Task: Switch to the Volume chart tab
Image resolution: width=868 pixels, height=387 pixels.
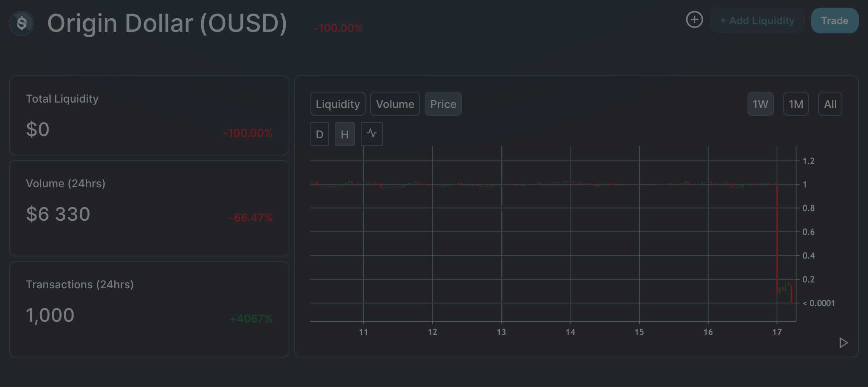Action: [395, 104]
